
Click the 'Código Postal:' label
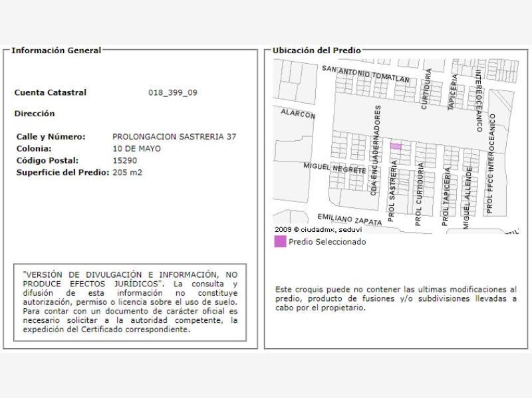tap(47, 160)
